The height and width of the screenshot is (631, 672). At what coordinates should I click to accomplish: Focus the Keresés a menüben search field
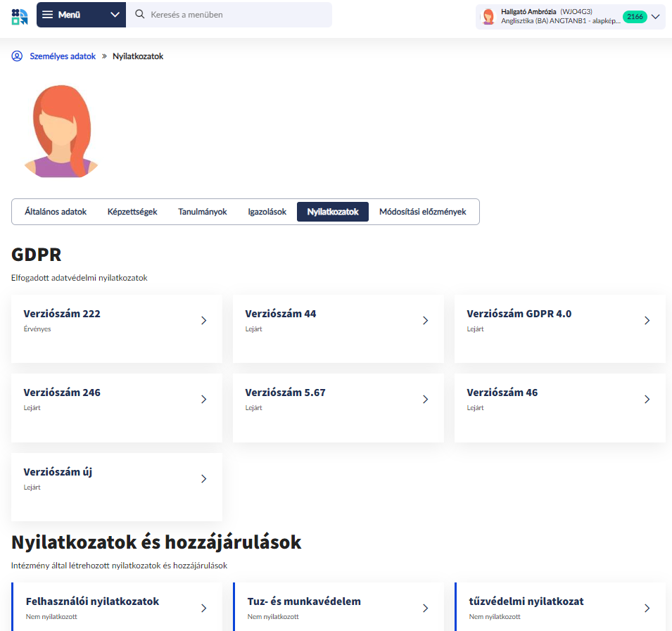[229, 15]
